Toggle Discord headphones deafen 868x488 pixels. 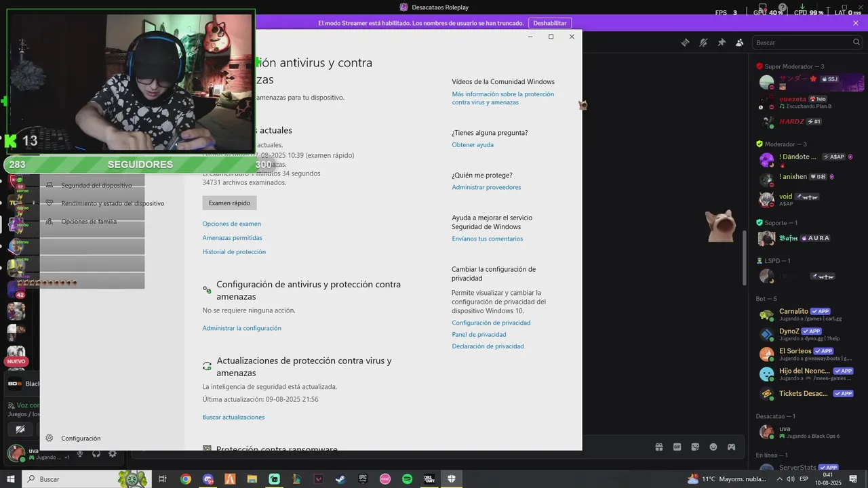pos(96,453)
